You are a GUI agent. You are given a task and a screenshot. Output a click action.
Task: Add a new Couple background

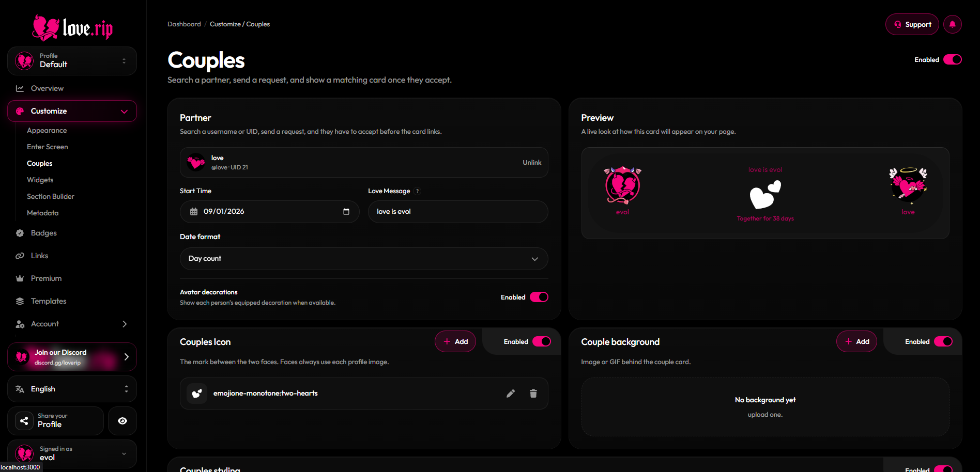click(856, 341)
